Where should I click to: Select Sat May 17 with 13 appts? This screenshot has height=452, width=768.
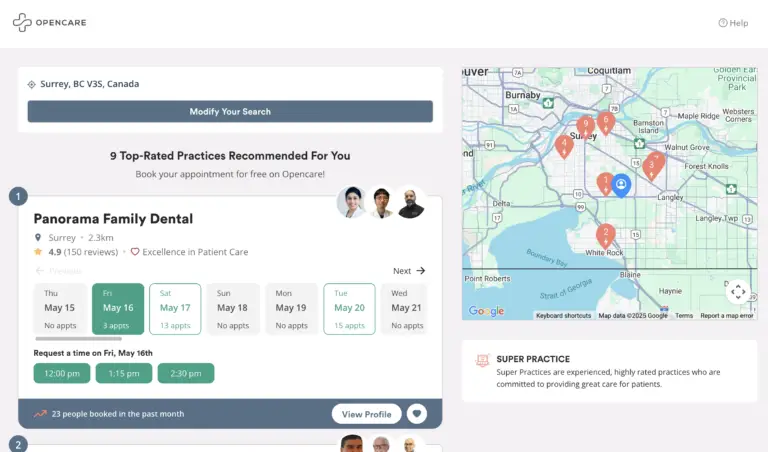tap(175, 309)
